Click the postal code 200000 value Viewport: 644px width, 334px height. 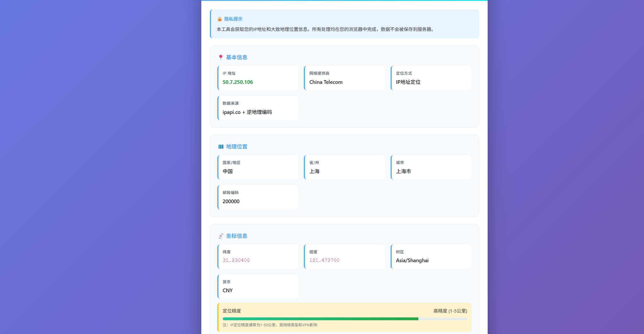tap(231, 201)
